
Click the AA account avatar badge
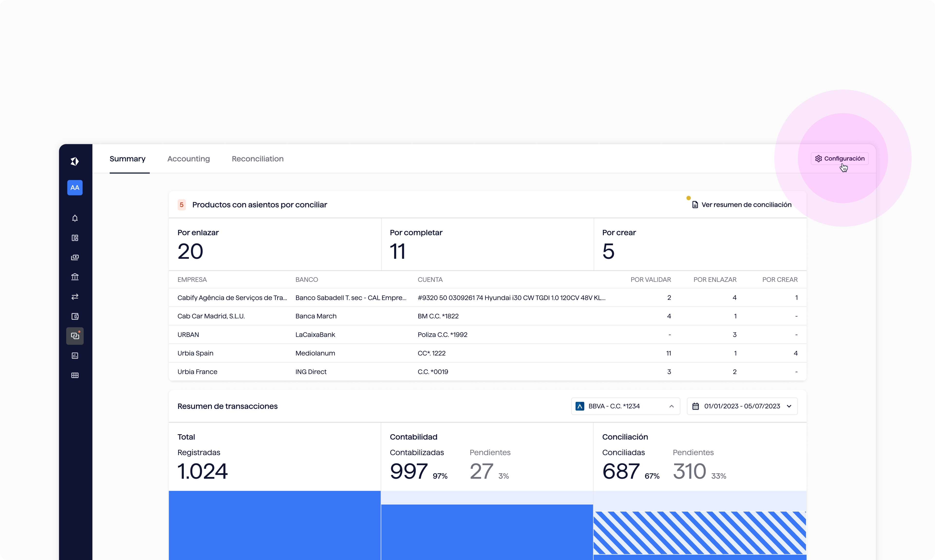point(75,188)
